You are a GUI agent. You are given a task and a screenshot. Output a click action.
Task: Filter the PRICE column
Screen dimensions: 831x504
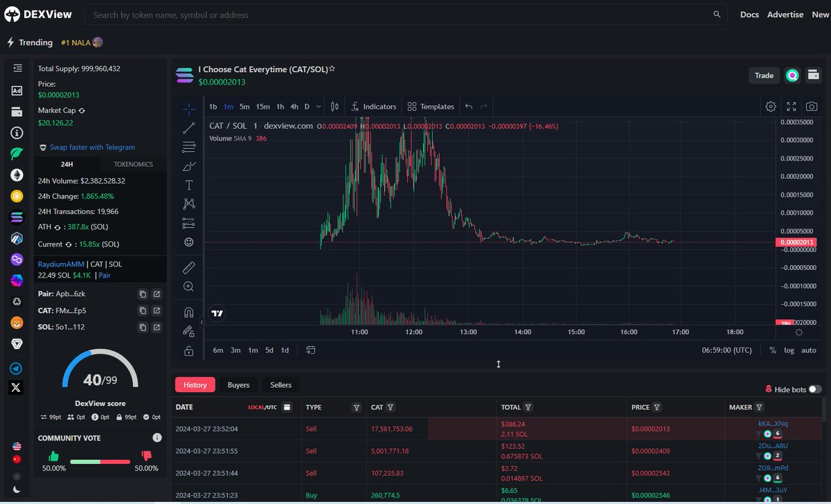tap(656, 408)
